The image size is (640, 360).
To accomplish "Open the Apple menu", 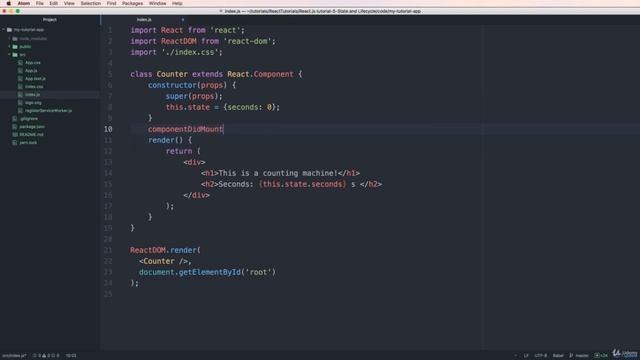I will tap(9, 3).
